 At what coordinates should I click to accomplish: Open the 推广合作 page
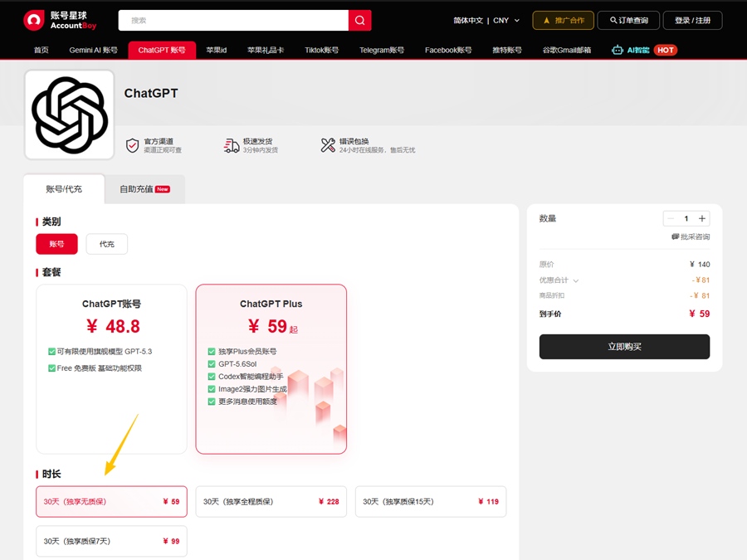click(x=563, y=21)
